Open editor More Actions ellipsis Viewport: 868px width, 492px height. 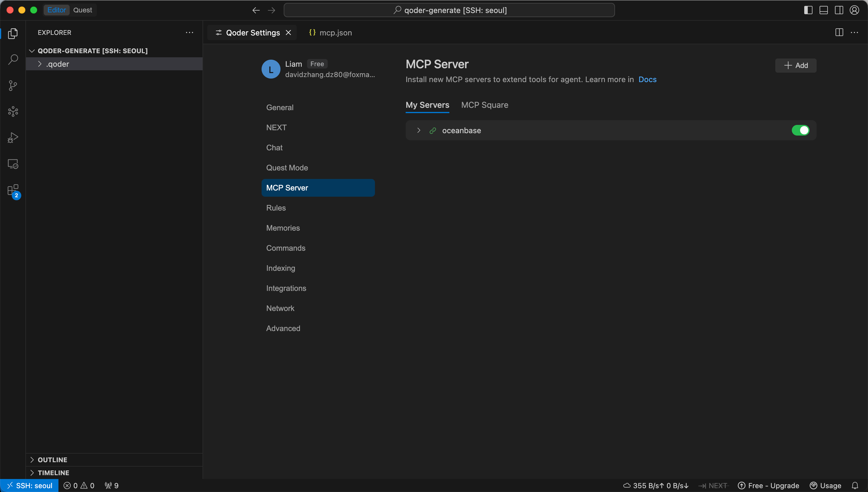(854, 32)
